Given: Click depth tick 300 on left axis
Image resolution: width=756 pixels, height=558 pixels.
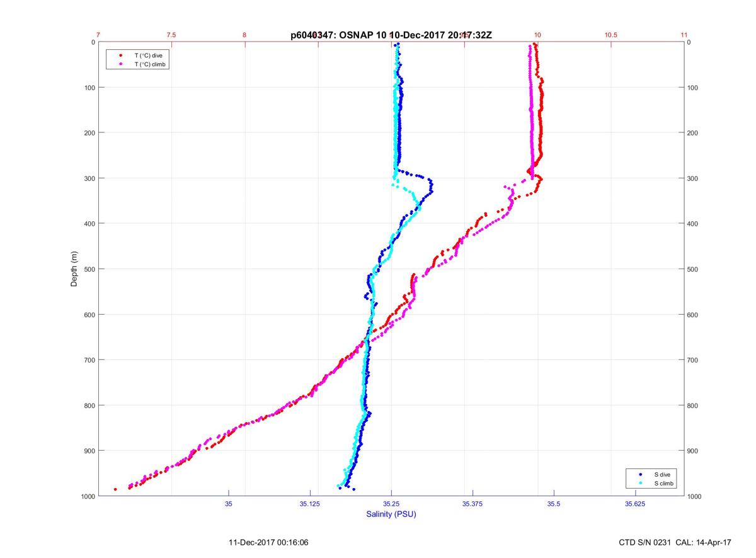Looking at the screenshot, I should click(x=89, y=178).
